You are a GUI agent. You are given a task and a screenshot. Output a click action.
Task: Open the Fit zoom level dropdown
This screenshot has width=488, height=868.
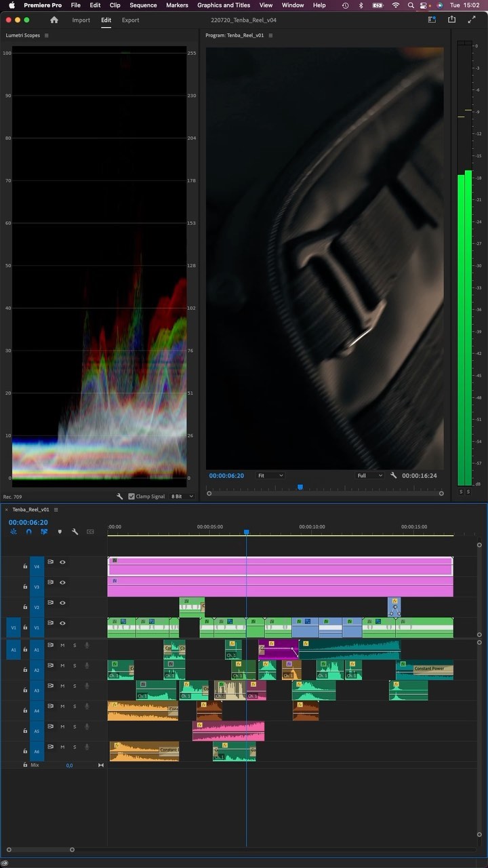[x=270, y=475]
